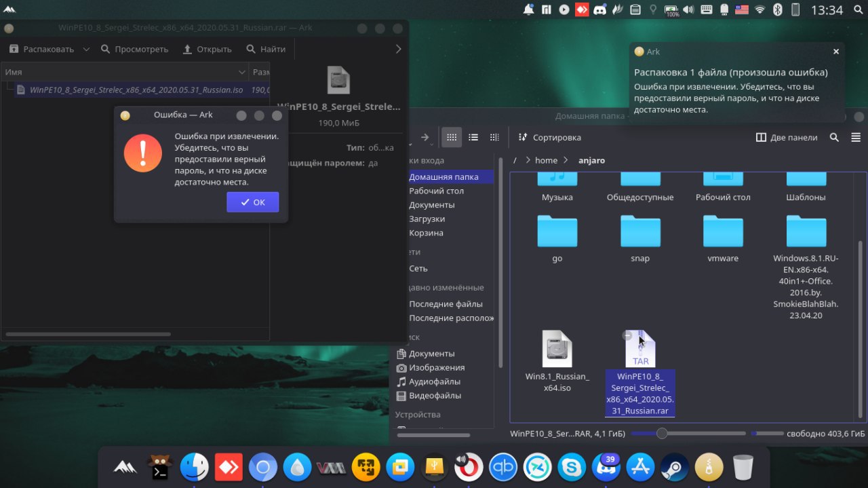
Task: Open the Trash in the dock
Action: click(x=743, y=468)
